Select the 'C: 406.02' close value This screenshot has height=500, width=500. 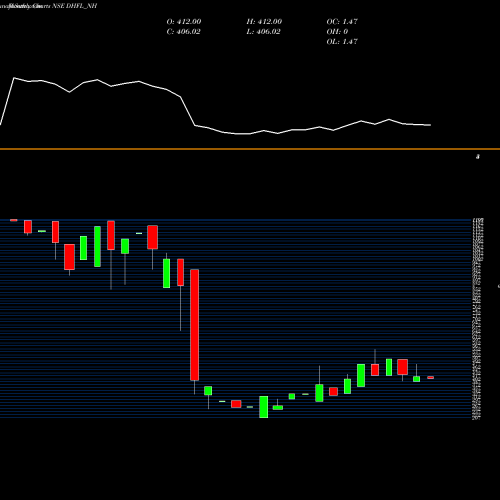[x=183, y=32]
